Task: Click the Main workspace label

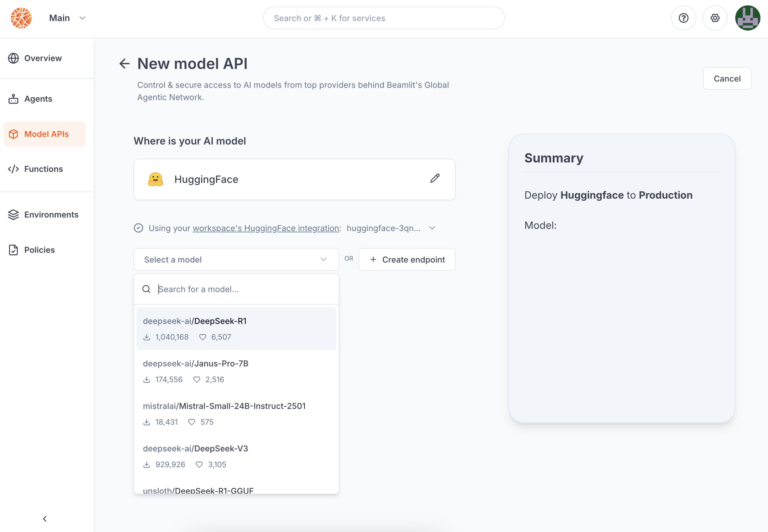Action: coord(59,18)
